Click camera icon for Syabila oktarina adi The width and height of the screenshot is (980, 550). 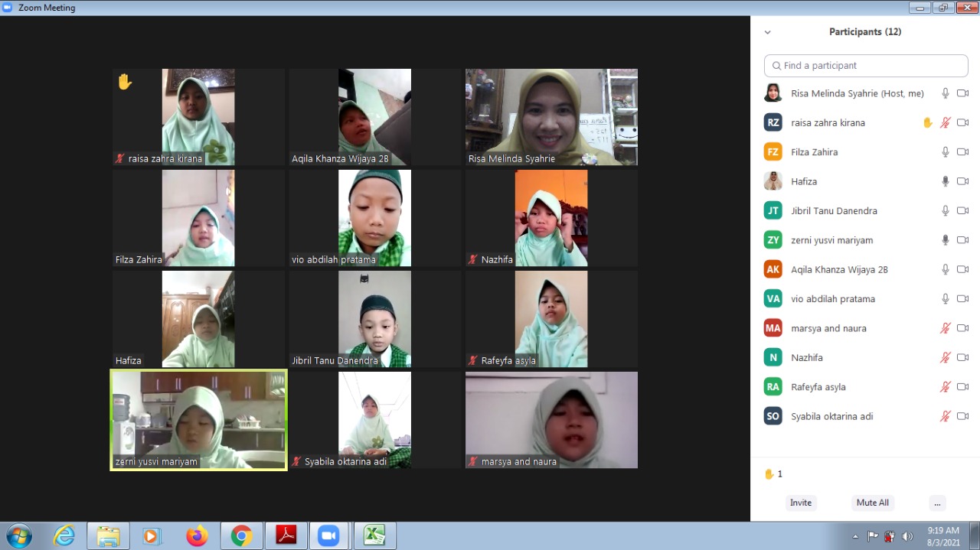[962, 416]
